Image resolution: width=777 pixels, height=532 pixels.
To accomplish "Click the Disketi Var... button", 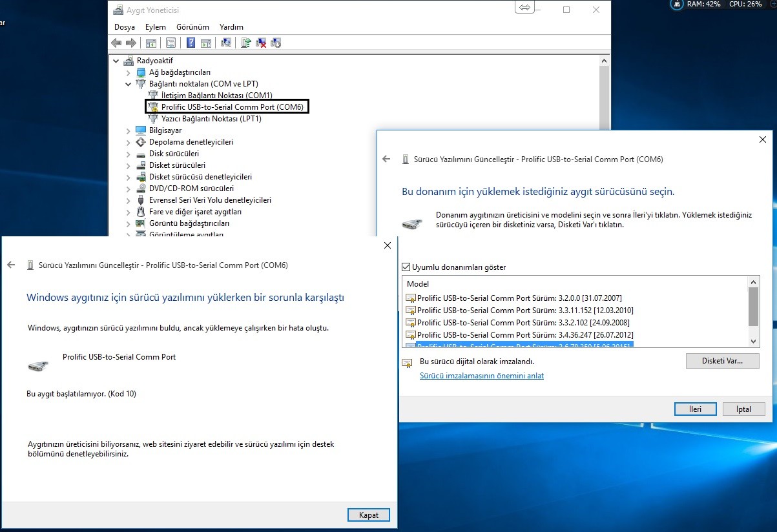I will 722,361.
